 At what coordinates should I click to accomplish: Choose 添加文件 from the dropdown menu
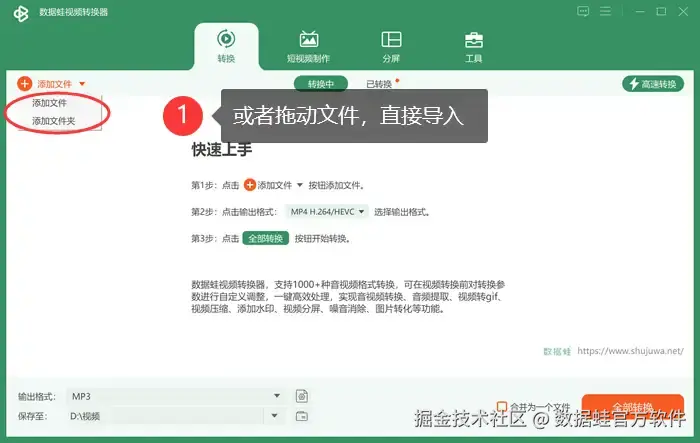[x=49, y=103]
